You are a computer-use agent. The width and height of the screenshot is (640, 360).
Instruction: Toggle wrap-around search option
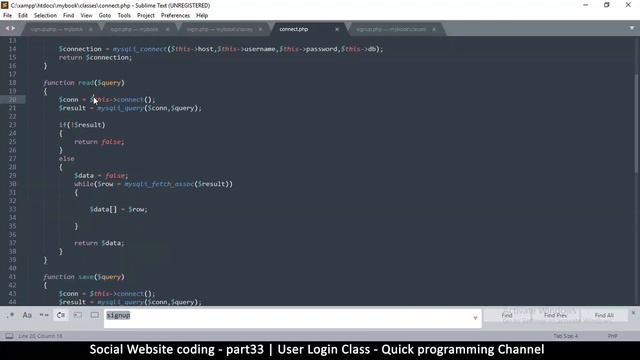(x=61, y=315)
